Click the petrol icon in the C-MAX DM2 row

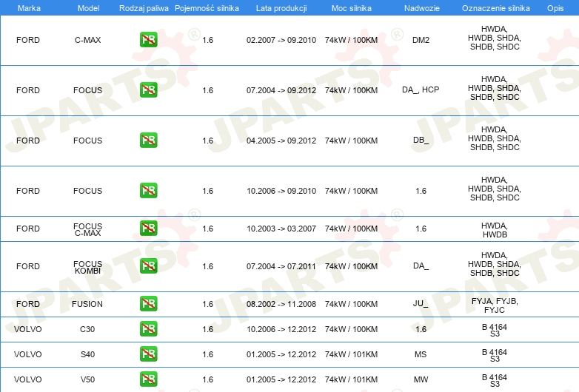148,40
